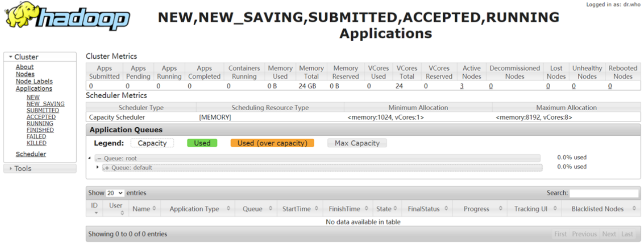Image resolution: width=644 pixels, height=244 pixels.
Task: Click '<memory:8192, vCores:8>' maximum allocation value
Action: 534,117
